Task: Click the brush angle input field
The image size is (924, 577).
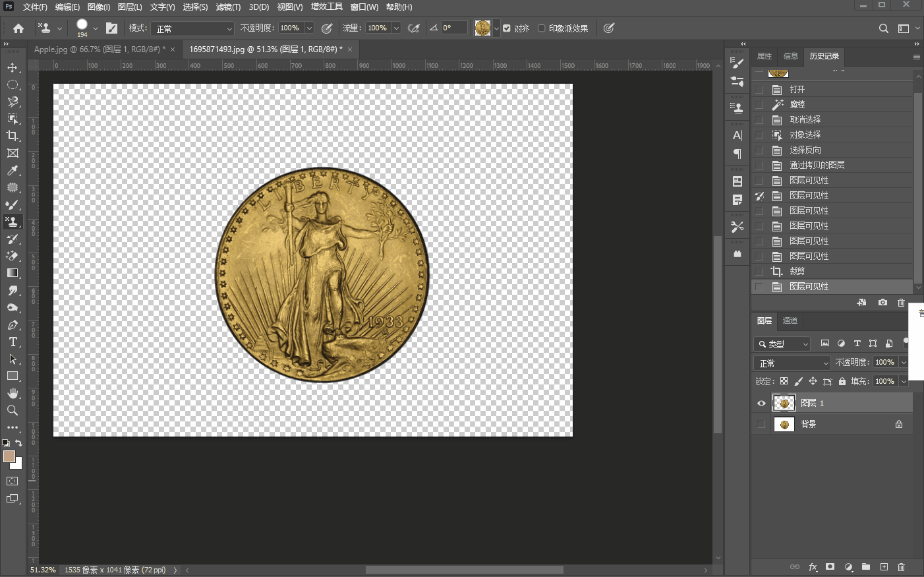Action: click(x=454, y=28)
